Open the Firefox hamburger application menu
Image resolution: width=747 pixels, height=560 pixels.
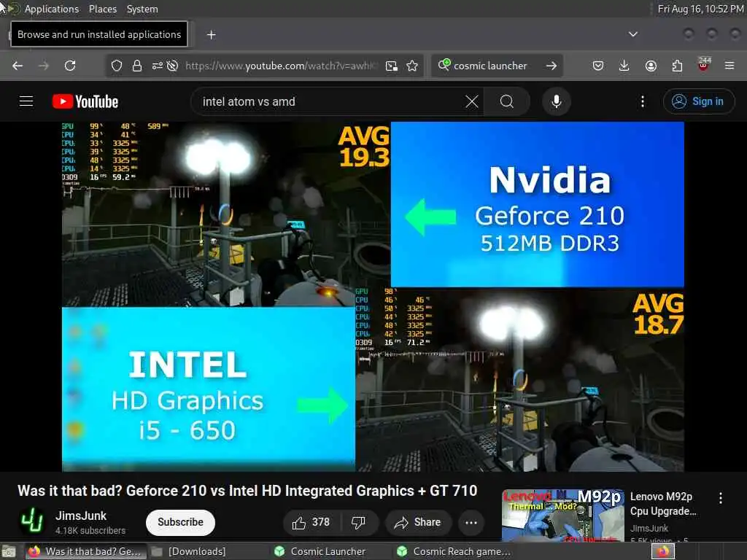point(729,66)
